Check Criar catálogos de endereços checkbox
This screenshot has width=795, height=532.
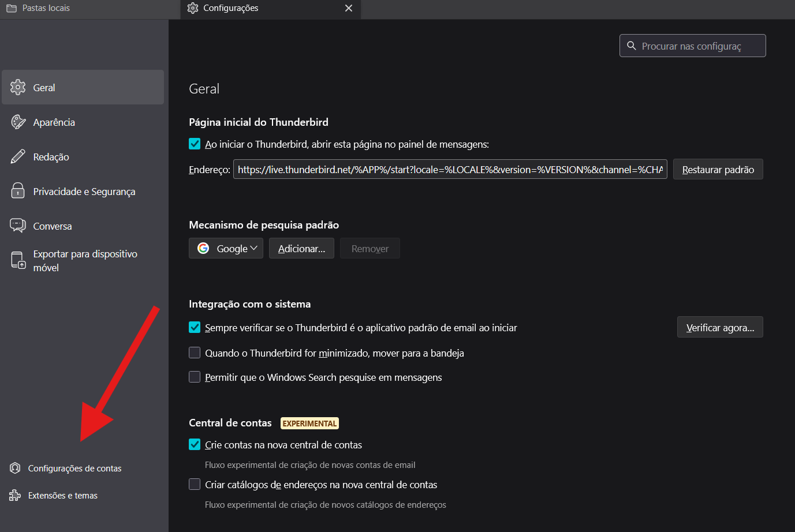(195, 484)
